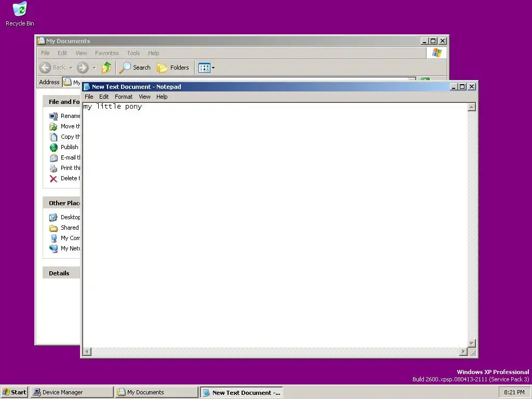Click the Notepad resize grip corner
Screen dimensions: 532x399
tap(472, 352)
